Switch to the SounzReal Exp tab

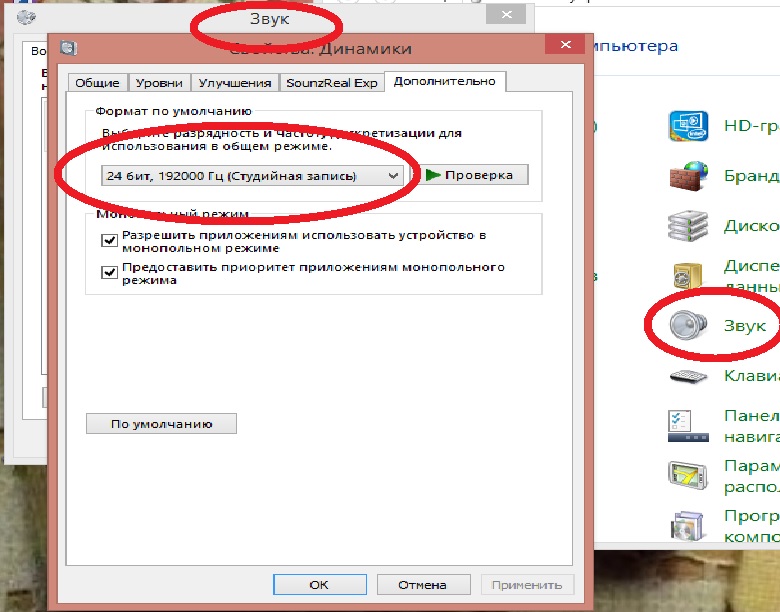tap(332, 83)
